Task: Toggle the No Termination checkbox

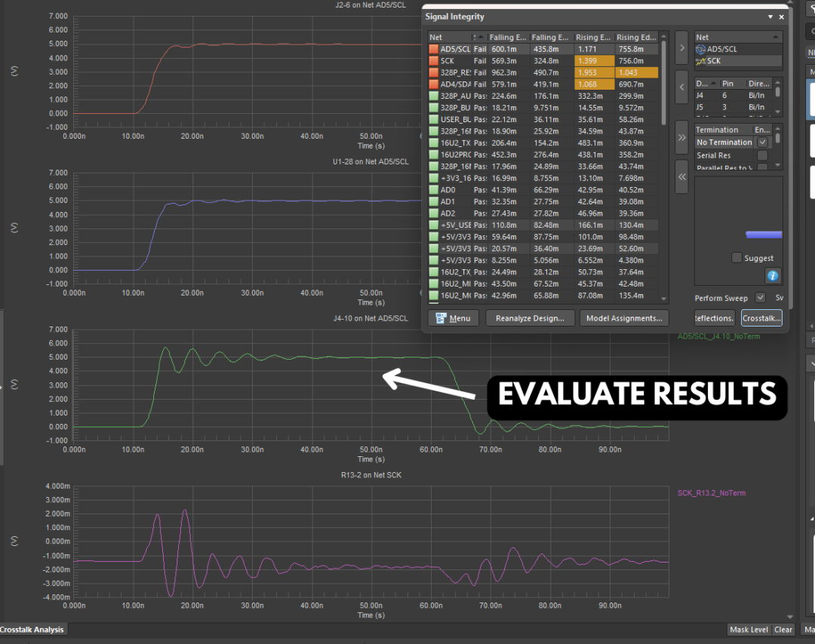Action: click(762, 142)
